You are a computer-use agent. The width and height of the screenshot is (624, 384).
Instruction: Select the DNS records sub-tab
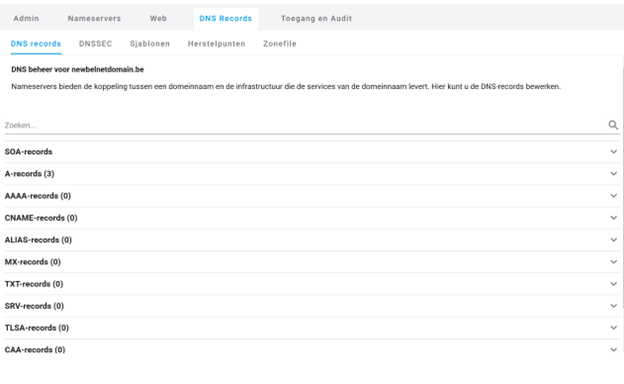36,44
